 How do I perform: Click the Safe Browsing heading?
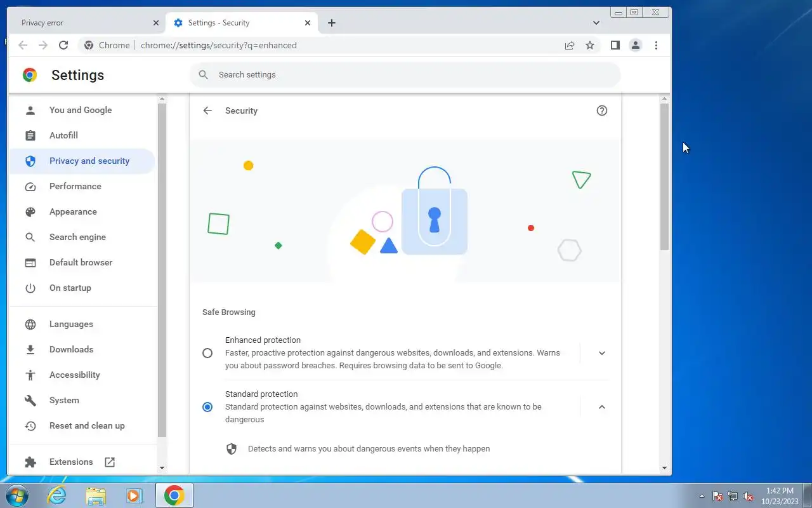(x=229, y=312)
